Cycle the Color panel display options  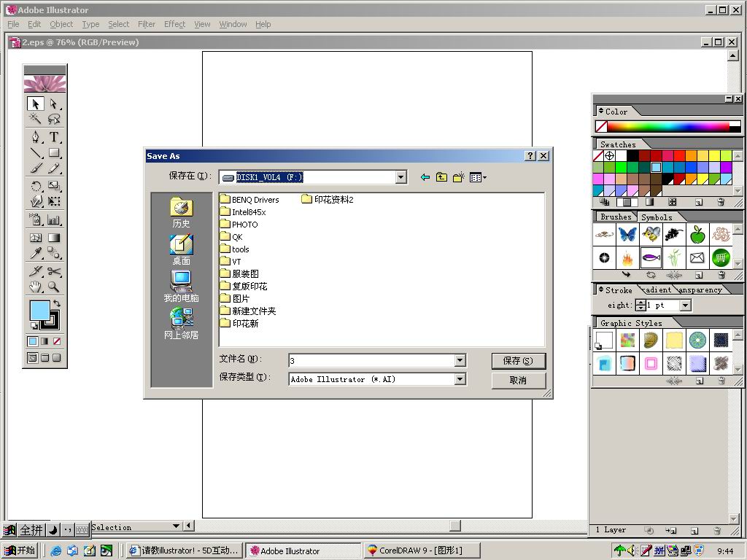pos(601,111)
